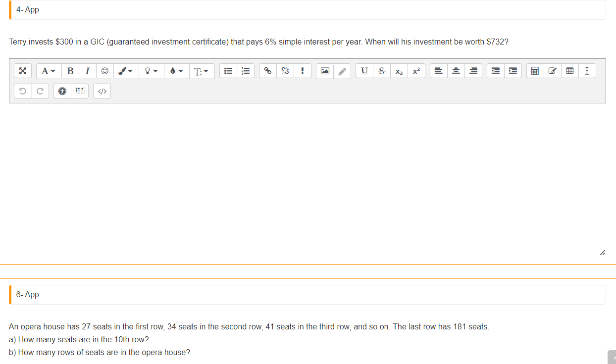This screenshot has width=616, height=364.
Task: Toggle strikethrough formatting
Action: [381, 71]
